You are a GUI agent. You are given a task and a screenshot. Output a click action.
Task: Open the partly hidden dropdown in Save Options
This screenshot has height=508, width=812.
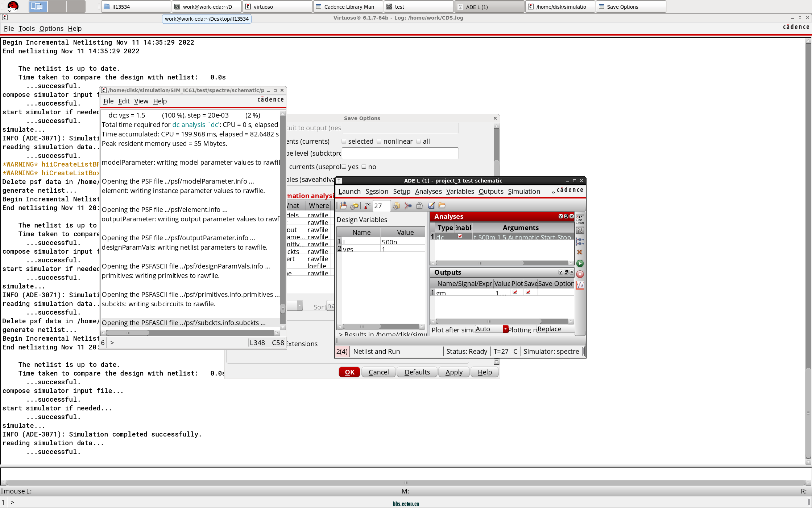(x=295, y=306)
